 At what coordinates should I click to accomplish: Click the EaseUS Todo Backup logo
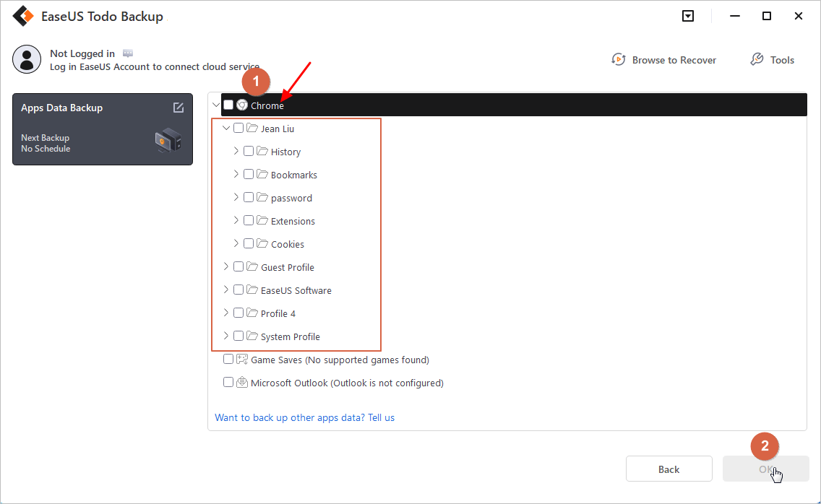[25, 16]
